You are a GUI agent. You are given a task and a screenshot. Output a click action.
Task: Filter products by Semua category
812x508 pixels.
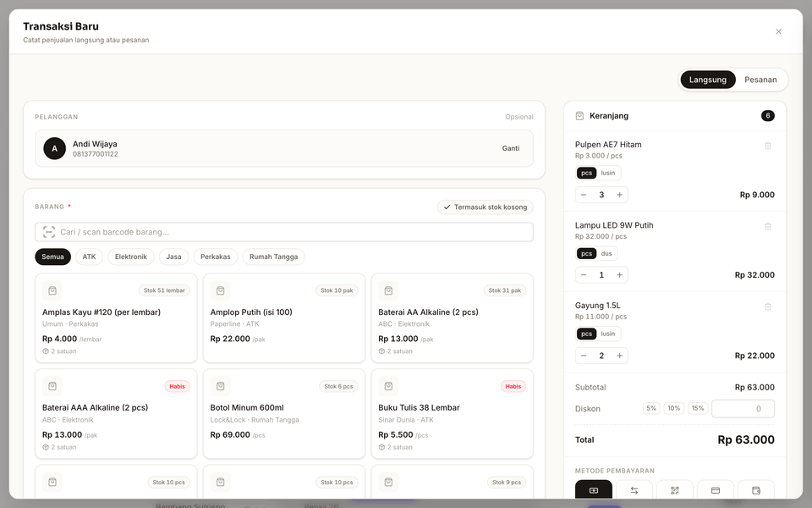52,257
